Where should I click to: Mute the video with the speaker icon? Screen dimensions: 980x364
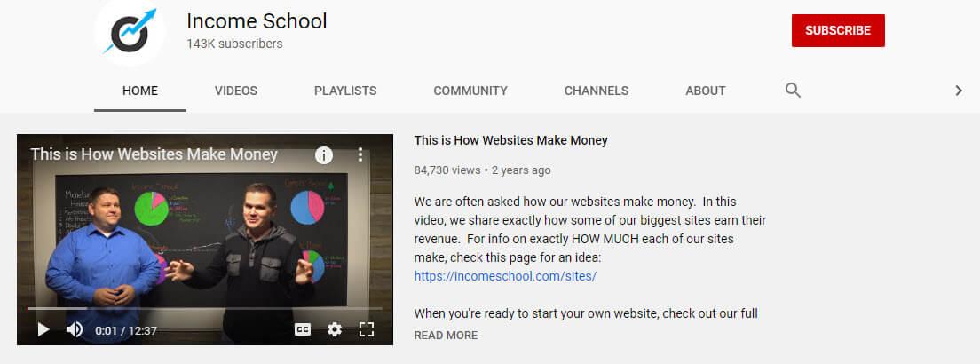coord(75,329)
